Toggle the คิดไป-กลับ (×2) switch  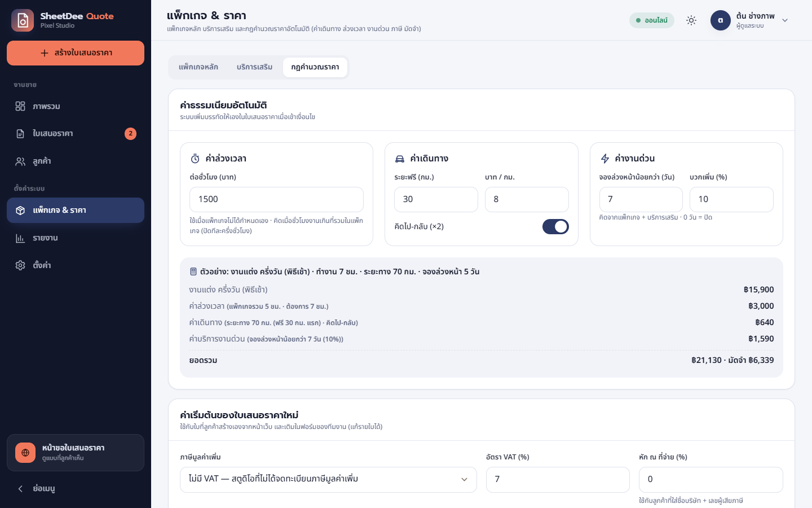(555, 226)
